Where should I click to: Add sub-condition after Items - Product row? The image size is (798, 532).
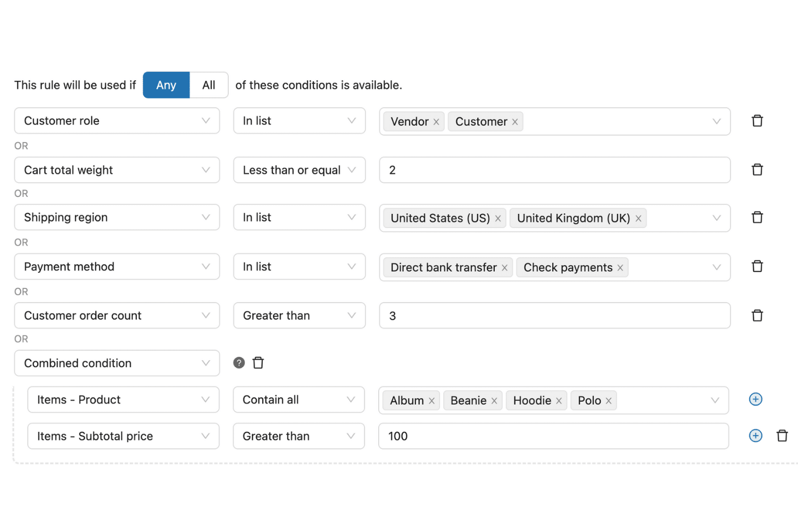point(755,400)
